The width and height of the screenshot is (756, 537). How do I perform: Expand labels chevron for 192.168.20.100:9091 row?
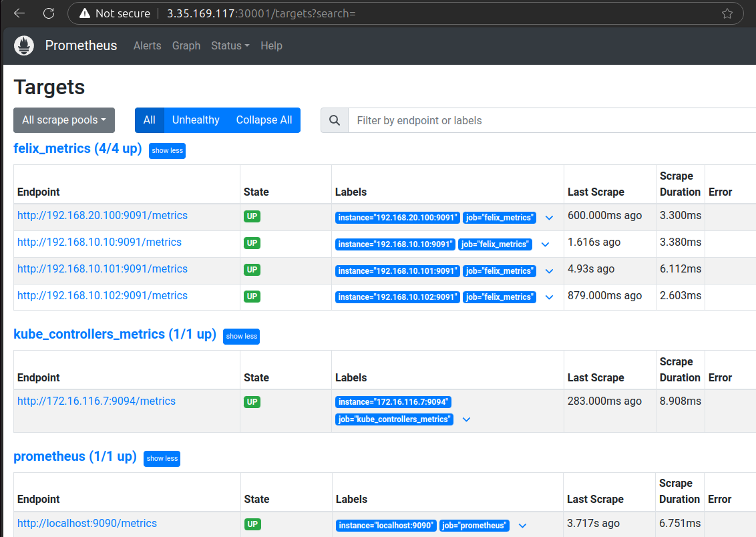click(x=549, y=218)
